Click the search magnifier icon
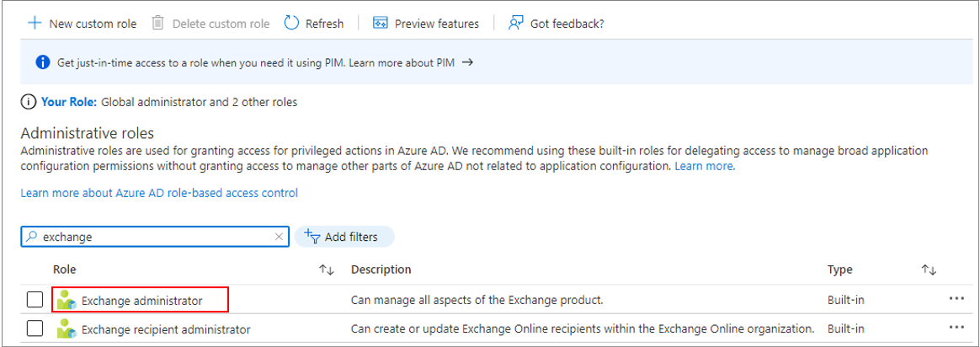Screen dimensions: 980x347 32,237
